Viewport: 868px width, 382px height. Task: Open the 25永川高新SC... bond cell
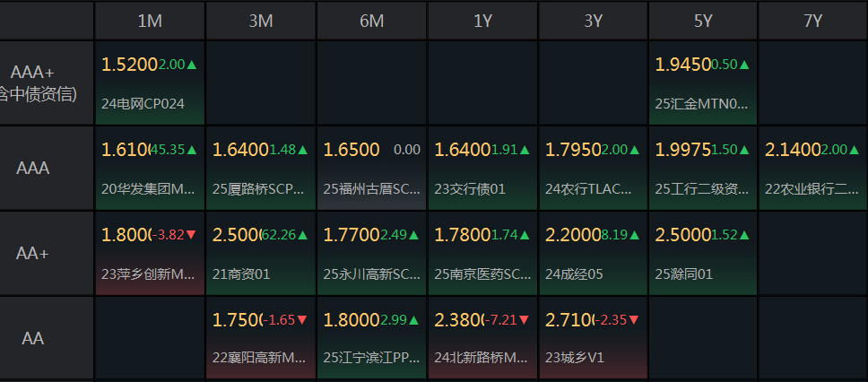371,254
